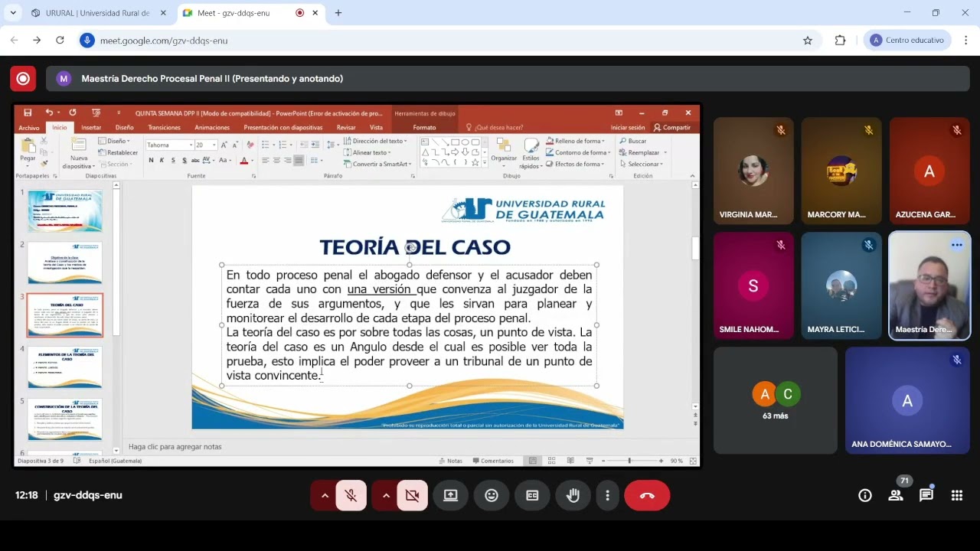Reload the page with browser refresh icon
Screen dimensions: 980x551
click(60, 40)
